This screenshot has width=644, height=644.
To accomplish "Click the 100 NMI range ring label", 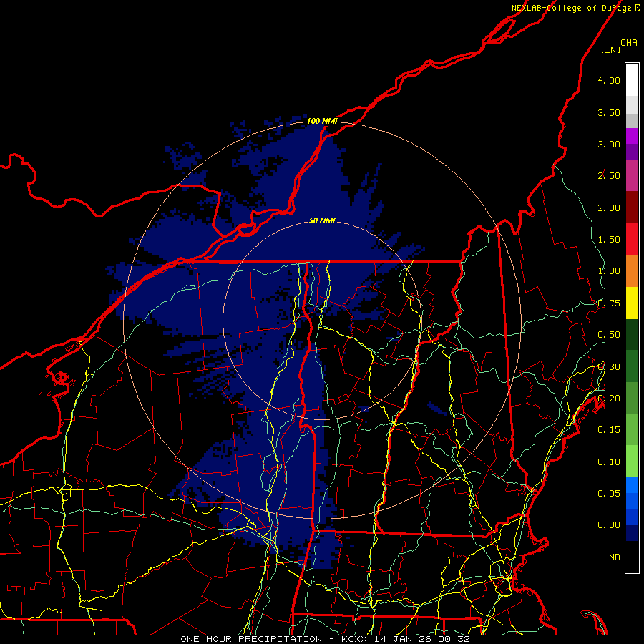I will (322, 121).
